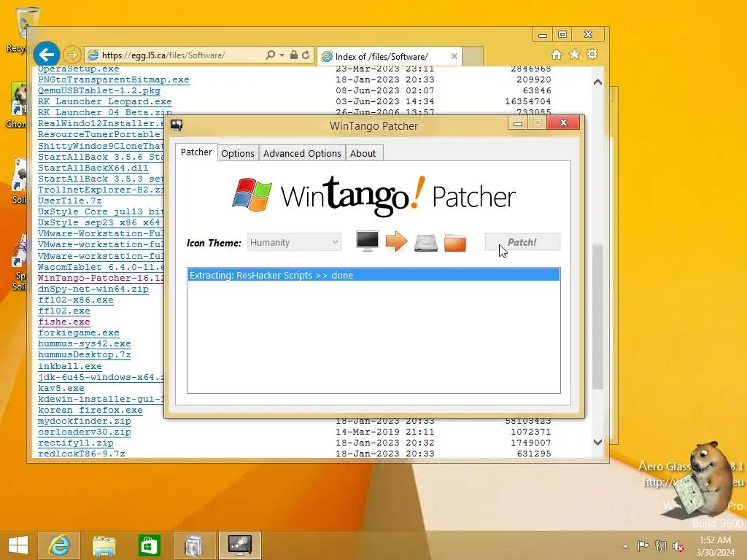Open the Windows Start button

coord(18,545)
